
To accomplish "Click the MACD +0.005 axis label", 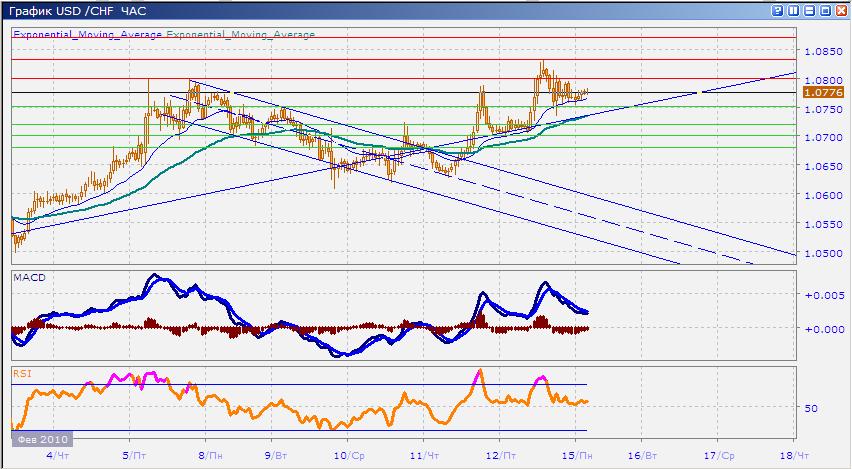I will (x=820, y=296).
